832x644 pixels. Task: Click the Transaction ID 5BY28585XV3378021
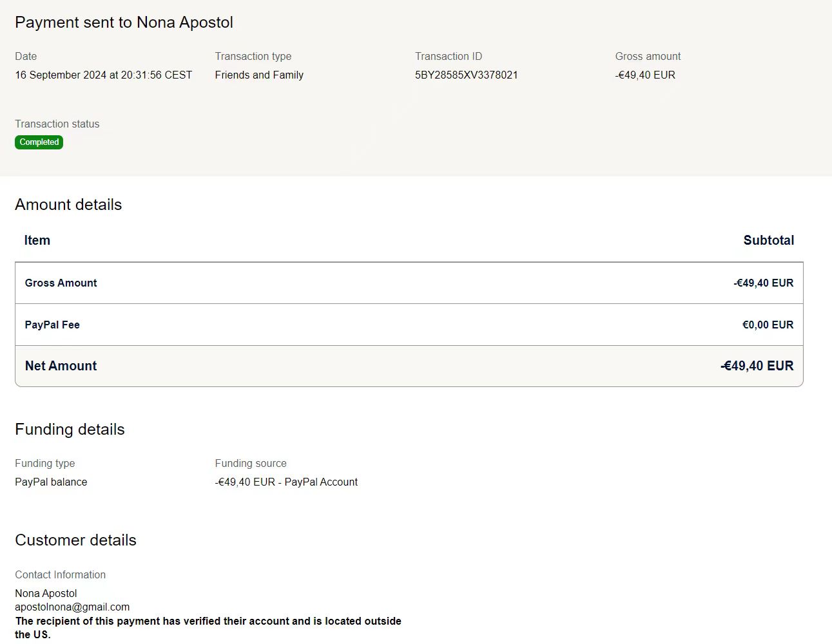466,75
